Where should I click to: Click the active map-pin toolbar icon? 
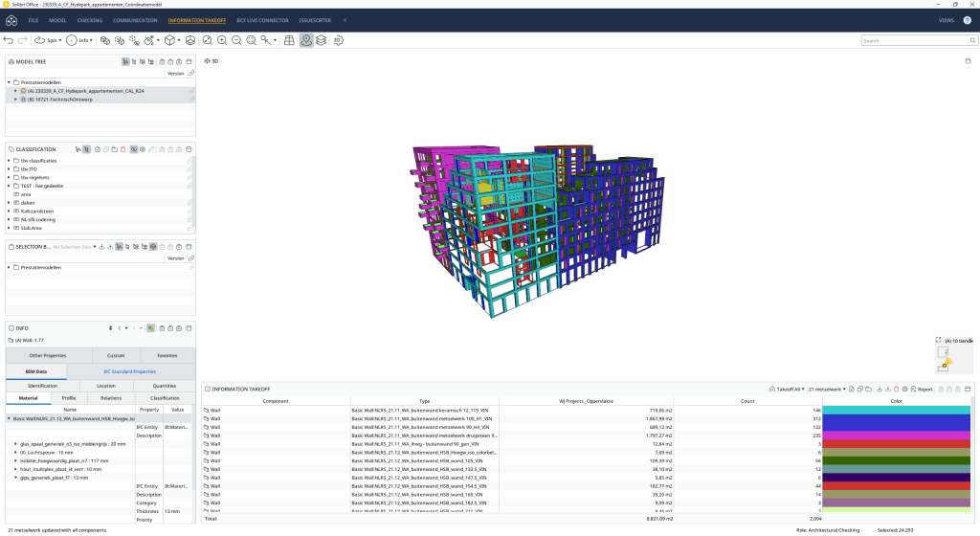click(306, 40)
